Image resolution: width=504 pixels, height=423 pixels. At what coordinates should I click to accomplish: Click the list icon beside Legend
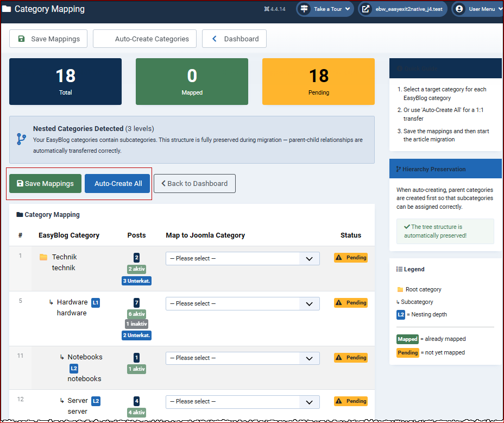point(400,269)
